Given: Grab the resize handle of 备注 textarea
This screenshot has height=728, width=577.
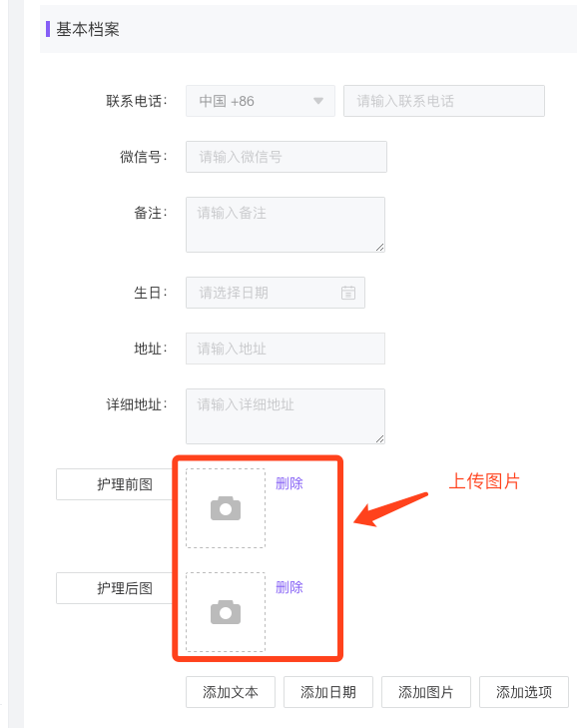Looking at the screenshot, I should coord(379,248).
